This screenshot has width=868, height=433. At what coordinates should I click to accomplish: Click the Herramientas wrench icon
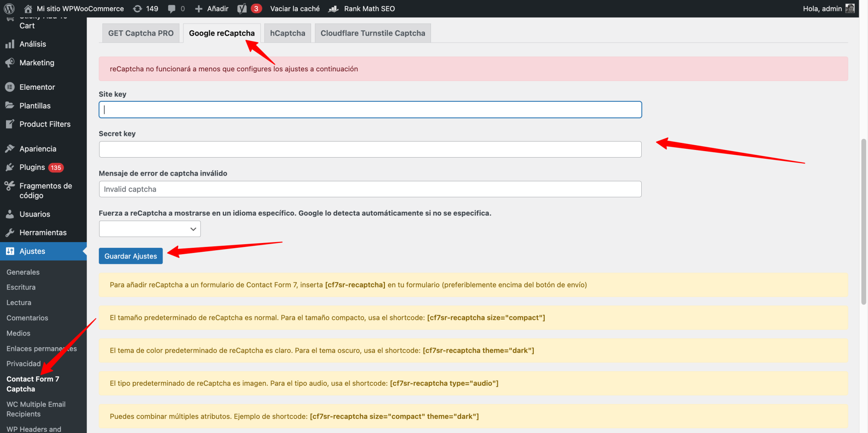[x=10, y=233]
